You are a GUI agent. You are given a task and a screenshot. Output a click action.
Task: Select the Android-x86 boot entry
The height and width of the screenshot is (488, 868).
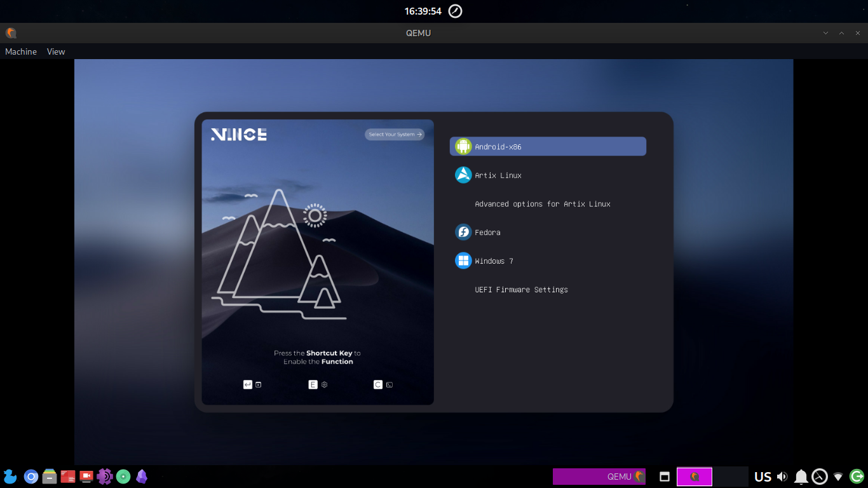point(548,146)
